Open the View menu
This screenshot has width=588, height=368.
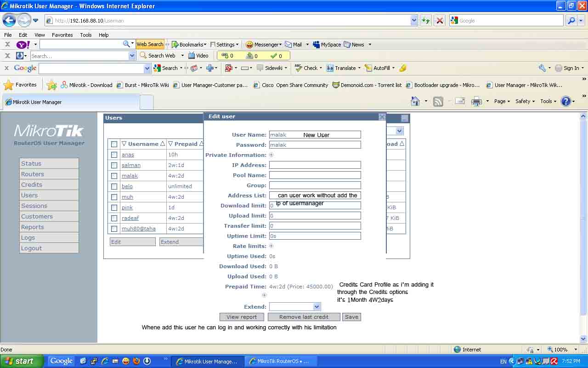click(x=40, y=35)
